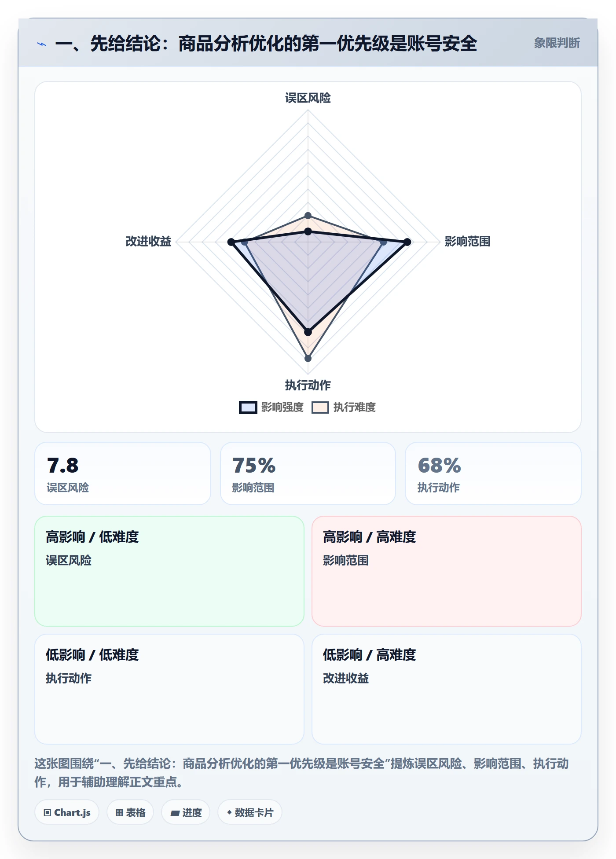Select the 7.8 误区风险 stat card
The height and width of the screenshot is (859, 616).
click(123, 474)
